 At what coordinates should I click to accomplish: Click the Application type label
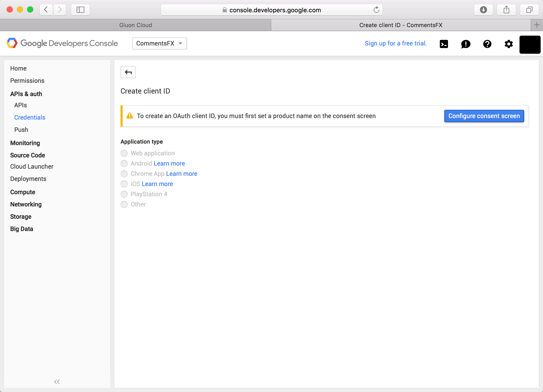click(142, 142)
